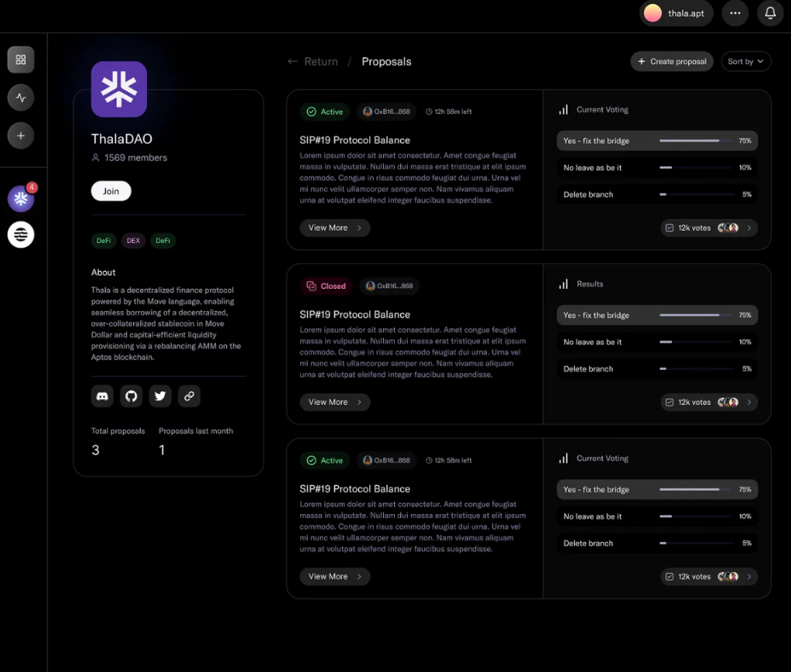Open the dashboard grid icon in sidebar
The width and height of the screenshot is (791, 672).
tap(21, 60)
